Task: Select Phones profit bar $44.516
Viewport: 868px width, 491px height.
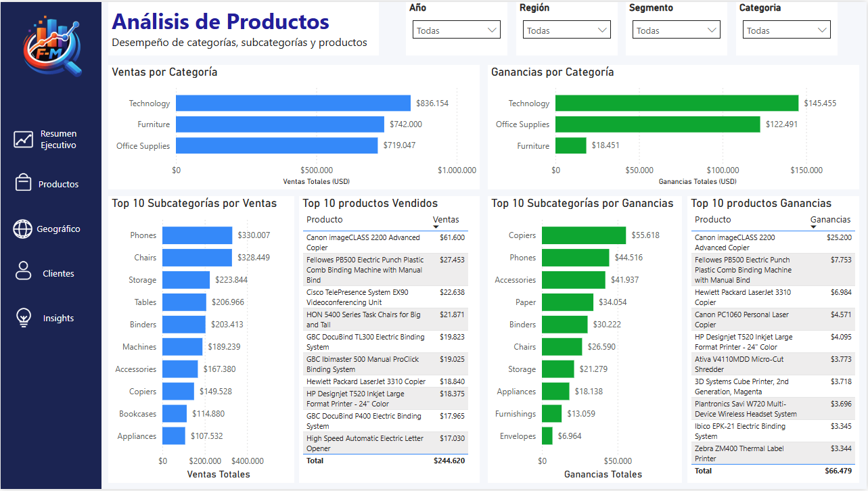Action: (x=576, y=258)
